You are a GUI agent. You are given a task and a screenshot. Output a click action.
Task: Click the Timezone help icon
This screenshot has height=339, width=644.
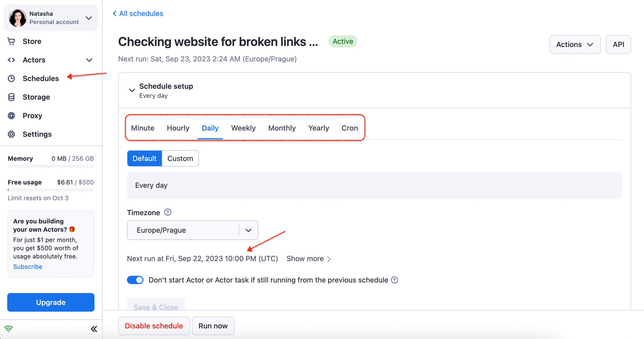pos(167,212)
